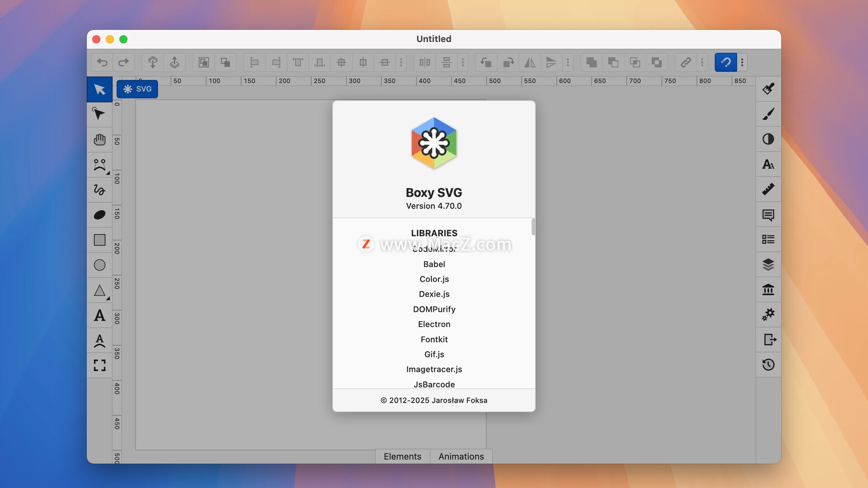Apply the Intersect boolean operation

tap(635, 62)
